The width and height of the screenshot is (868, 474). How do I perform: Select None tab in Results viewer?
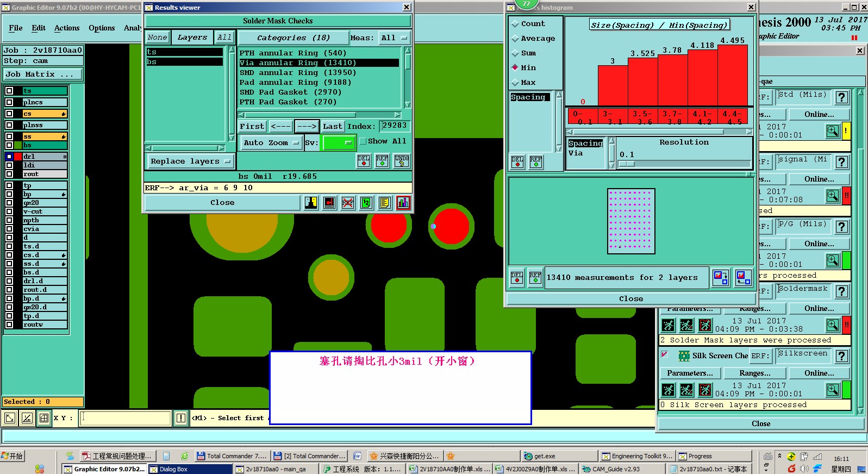tap(157, 38)
